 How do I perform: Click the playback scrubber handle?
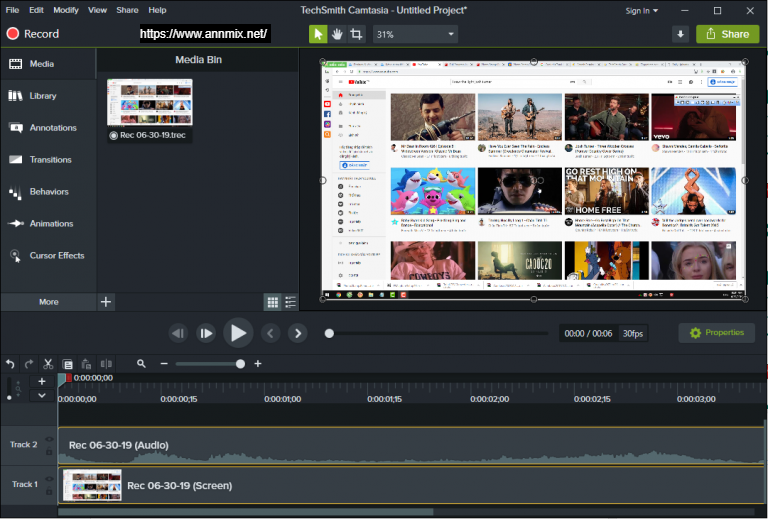tap(329, 333)
